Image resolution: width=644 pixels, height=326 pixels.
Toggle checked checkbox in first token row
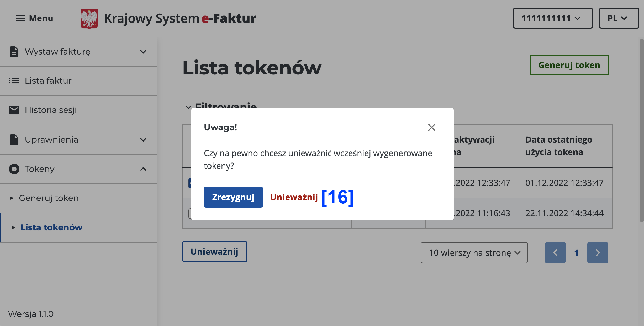pos(190,183)
